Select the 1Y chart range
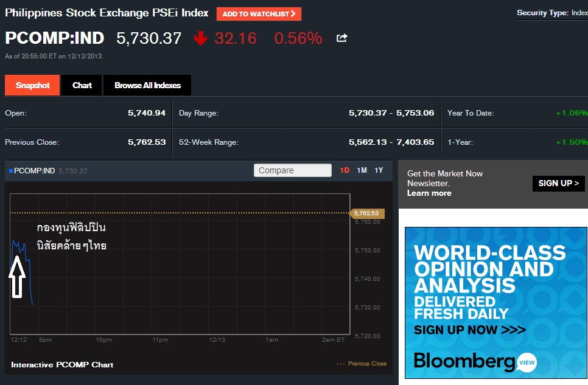 click(379, 170)
